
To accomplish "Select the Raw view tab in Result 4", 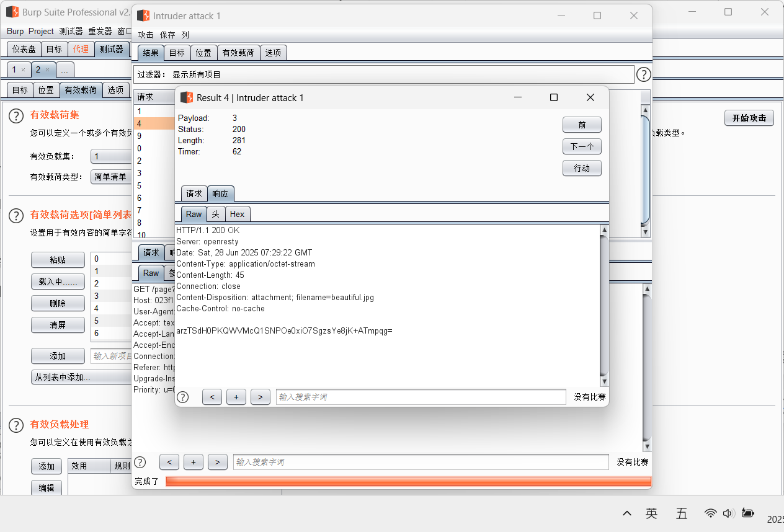I will pyautogui.click(x=194, y=214).
